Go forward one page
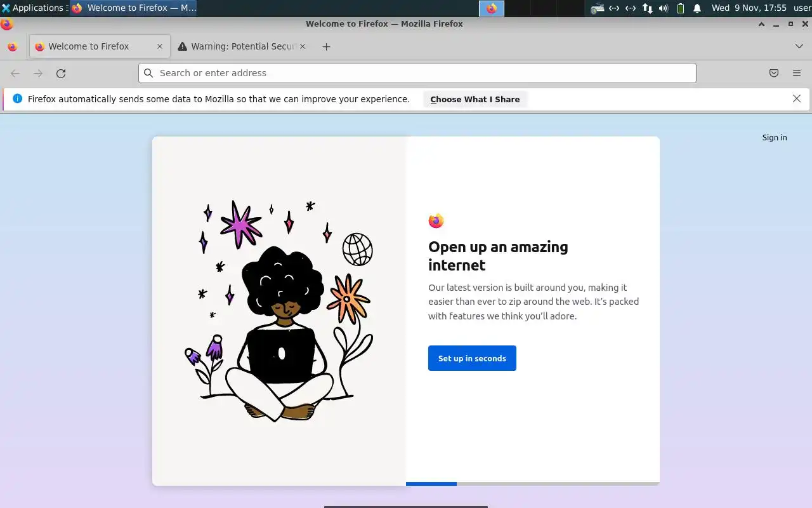 tap(38, 73)
